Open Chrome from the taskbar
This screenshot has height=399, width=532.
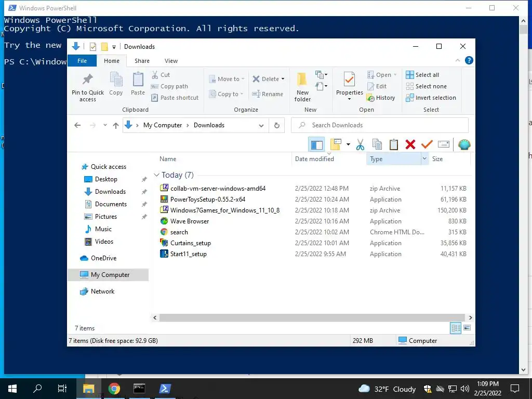(x=114, y=389)
